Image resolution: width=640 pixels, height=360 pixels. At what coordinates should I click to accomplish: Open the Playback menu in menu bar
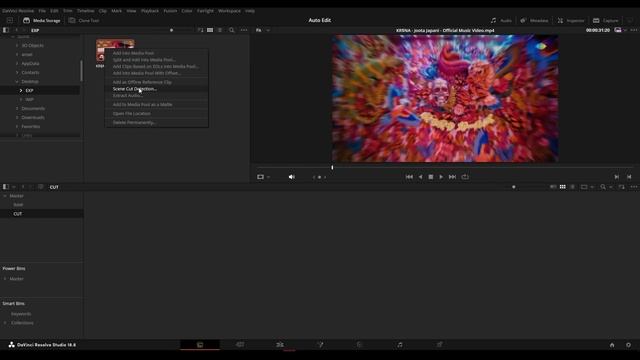pyautogui.click(x=150, y=11)
